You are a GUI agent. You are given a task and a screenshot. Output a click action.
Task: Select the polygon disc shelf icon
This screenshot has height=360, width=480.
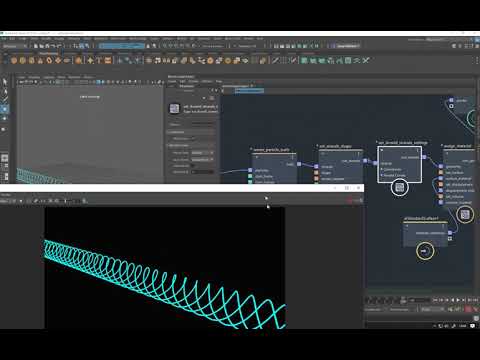point(67,60)
